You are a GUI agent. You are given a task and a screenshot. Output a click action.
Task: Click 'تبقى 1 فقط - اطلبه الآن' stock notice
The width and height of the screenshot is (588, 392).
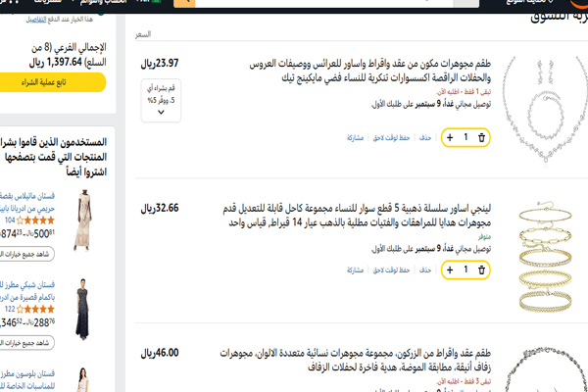point(464,91)
